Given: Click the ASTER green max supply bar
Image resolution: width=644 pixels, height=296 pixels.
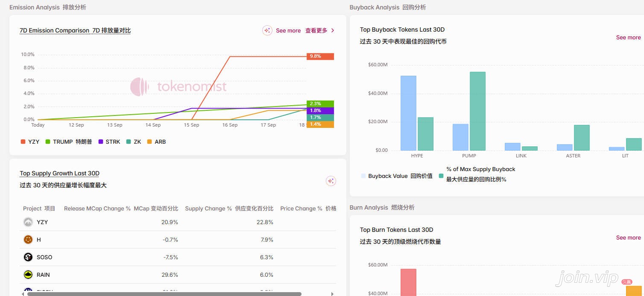Looking at the screenshot, I should point(582,138).
